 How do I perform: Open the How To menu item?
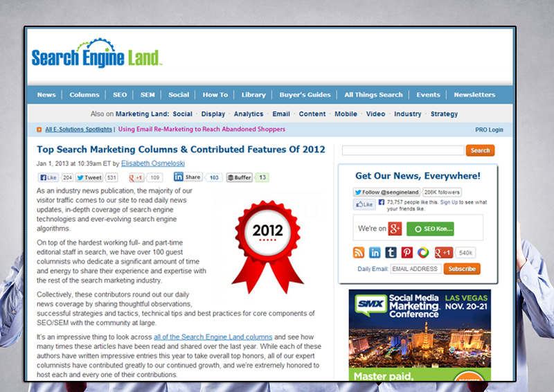(x=215, y=95)
